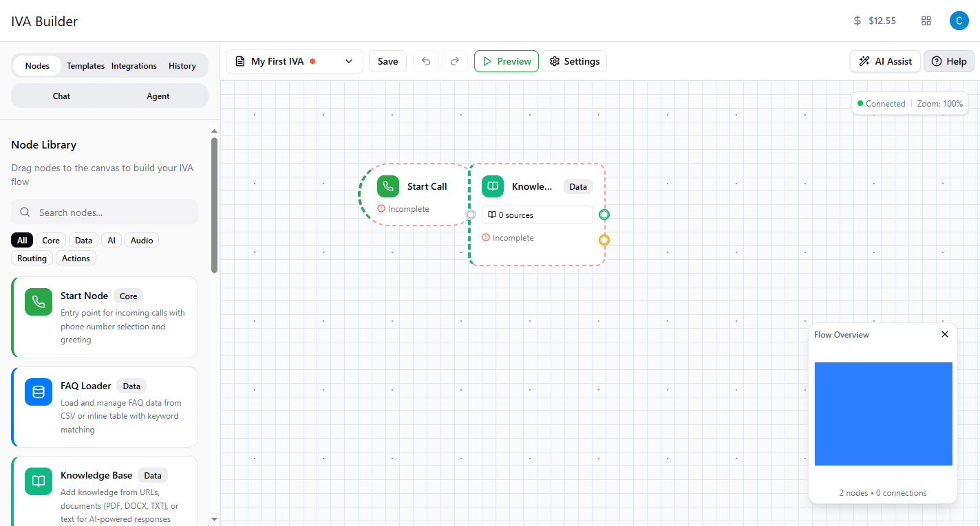Image resolution: width=980 pixels, height=526 pixels.
Task: Click the AI Assist wand icon
Action: click(865, 61)
